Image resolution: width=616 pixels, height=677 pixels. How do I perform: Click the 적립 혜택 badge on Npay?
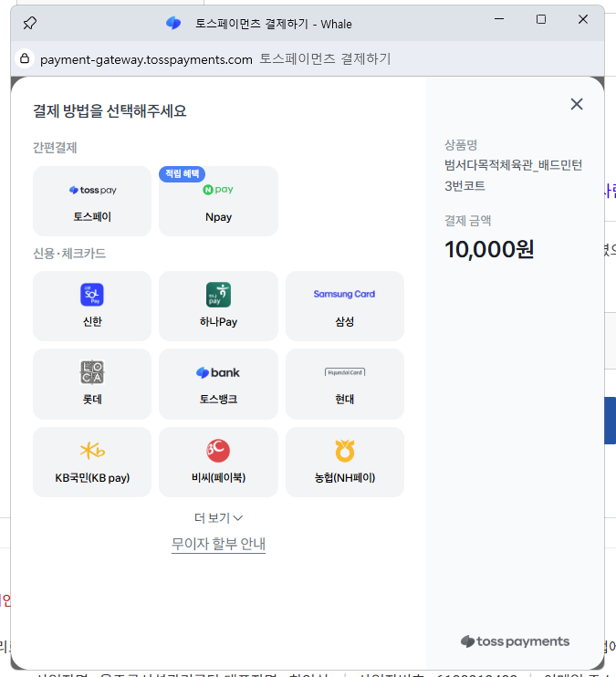pos(183,173)
